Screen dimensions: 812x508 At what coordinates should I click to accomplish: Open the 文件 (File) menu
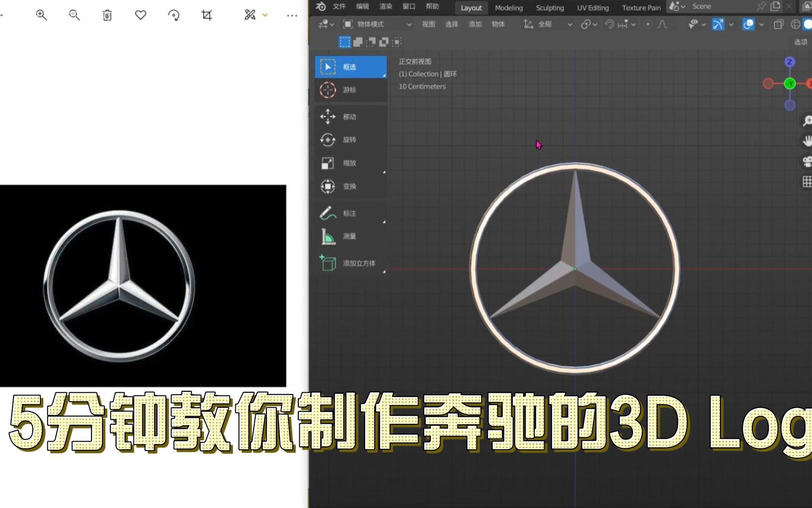point(339,7)
